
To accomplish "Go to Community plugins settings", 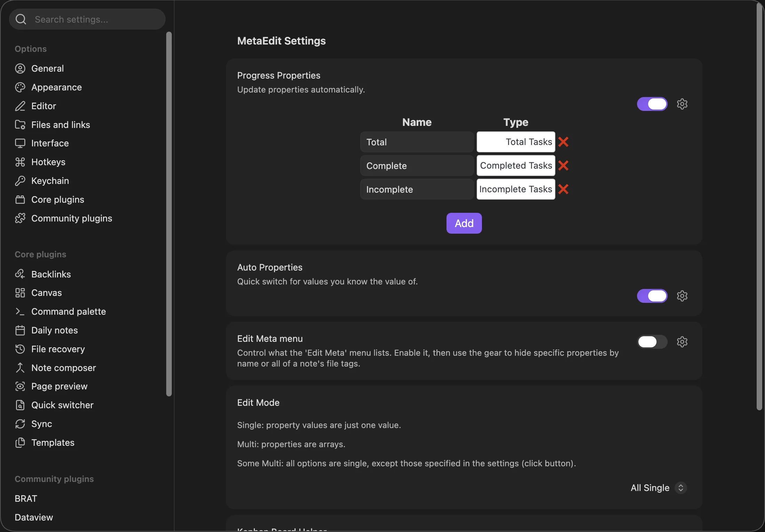I will point(72,218).
